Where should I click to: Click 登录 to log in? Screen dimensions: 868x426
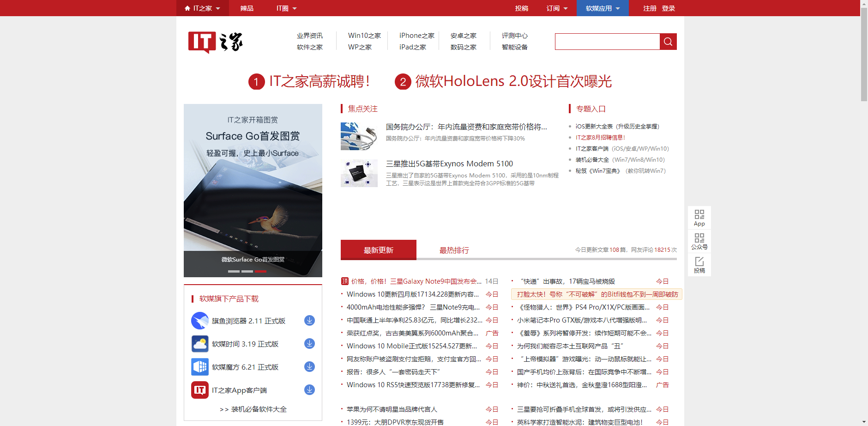(669, 8)
